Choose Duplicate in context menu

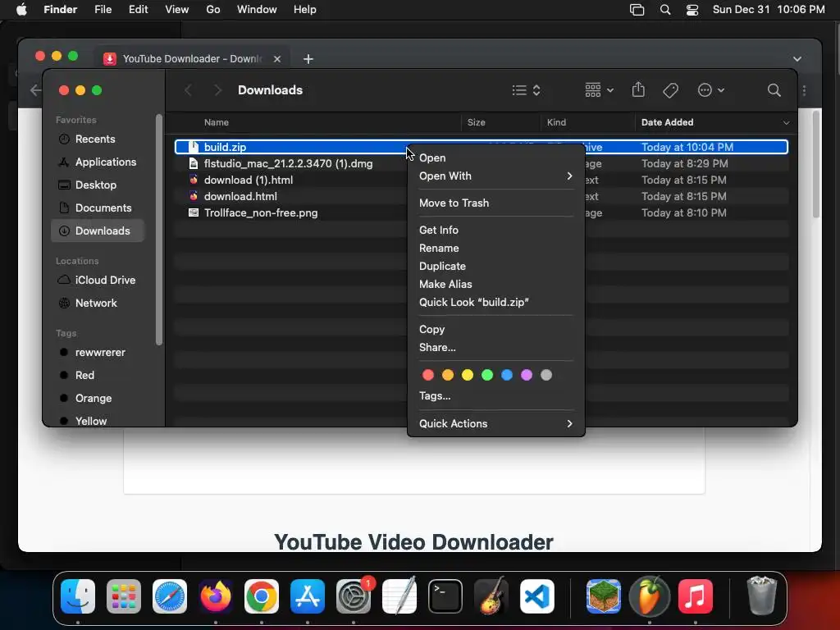[495, 266]
